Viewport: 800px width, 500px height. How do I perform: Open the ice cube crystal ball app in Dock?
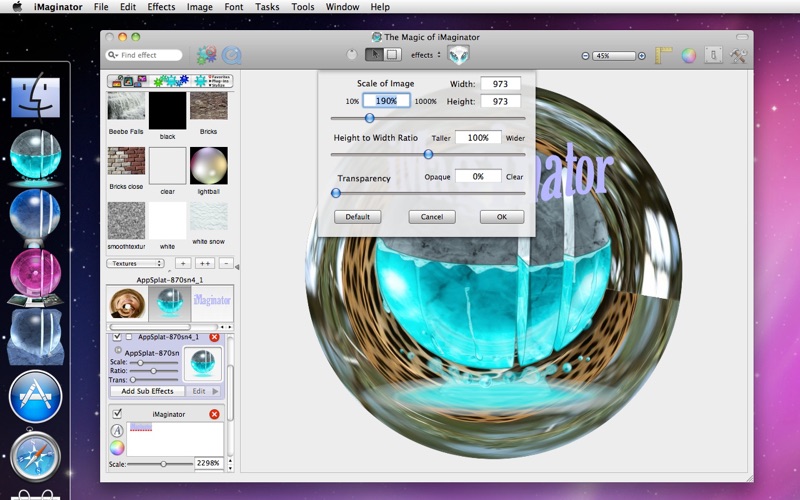(x=35, y=337)
